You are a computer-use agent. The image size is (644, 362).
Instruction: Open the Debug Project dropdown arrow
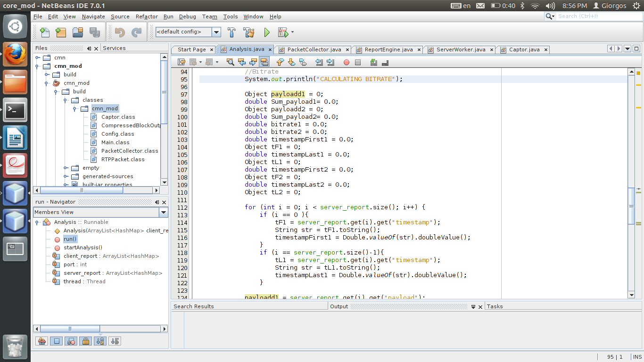click(x=293, y=33)
